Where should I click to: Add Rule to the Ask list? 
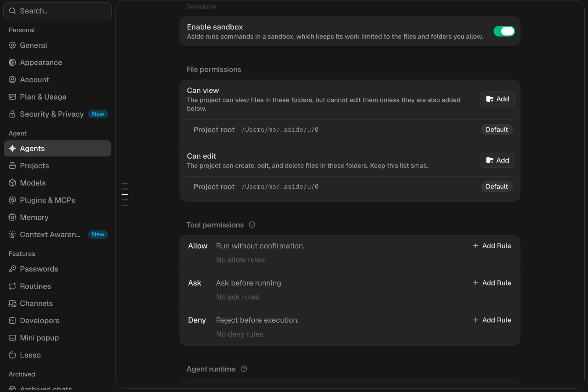pyautogui.click(x=492, y=283)
